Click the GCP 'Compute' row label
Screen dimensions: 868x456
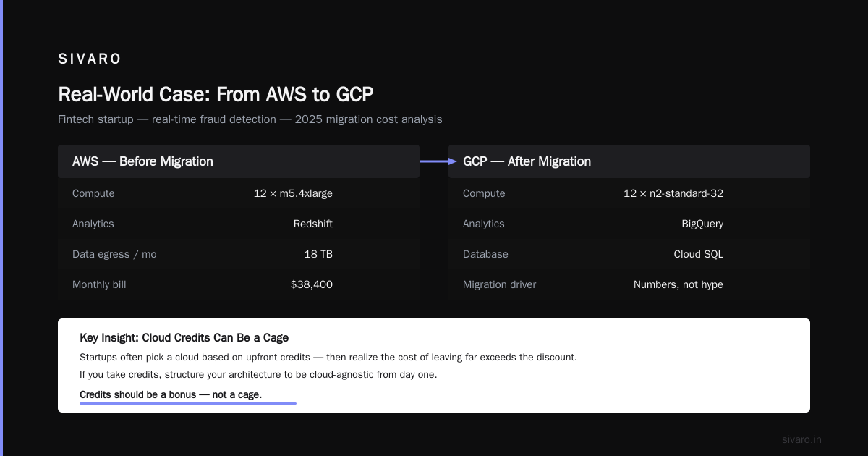tap(484, 193)
